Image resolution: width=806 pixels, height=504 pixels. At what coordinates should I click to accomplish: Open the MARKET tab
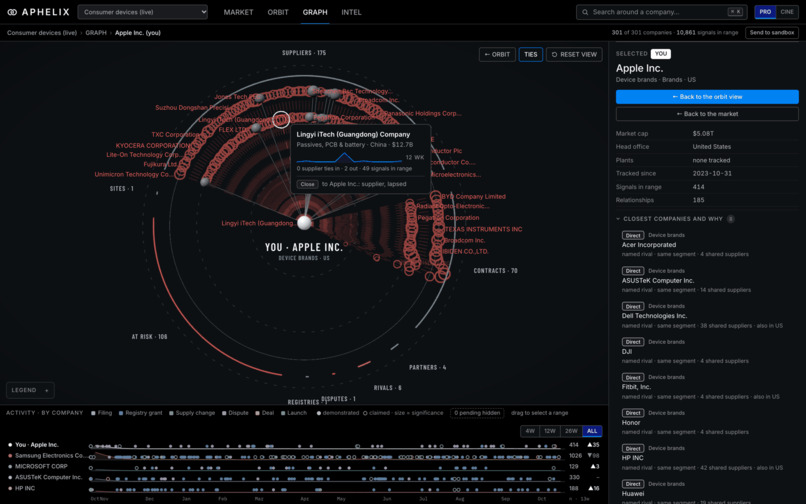click(x=238, y=12)
